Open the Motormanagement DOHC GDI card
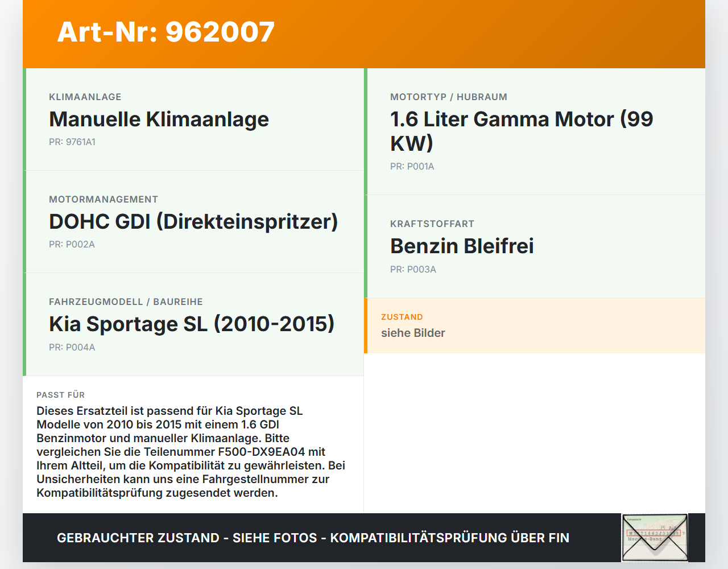 [x=193, y=221]
